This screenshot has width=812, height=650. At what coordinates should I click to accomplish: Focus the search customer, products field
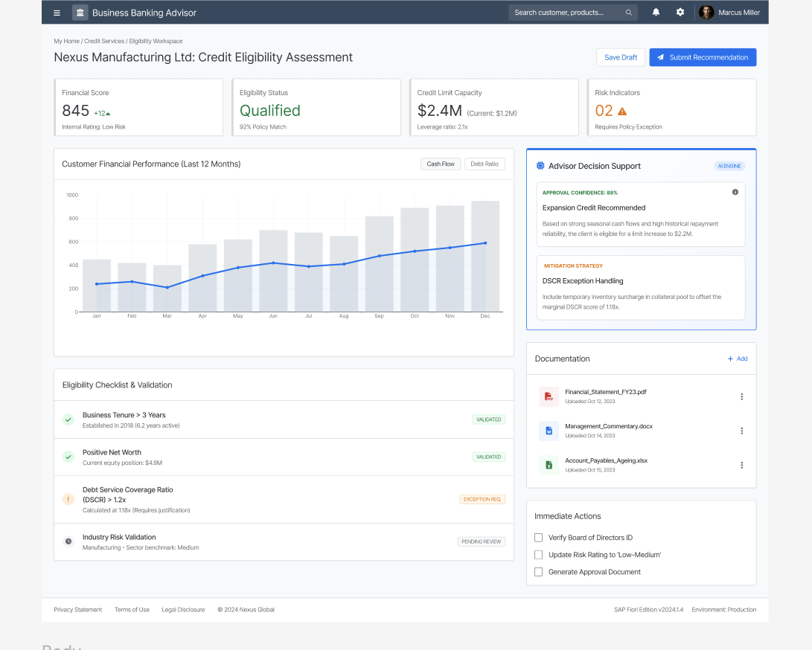(x=573, y=13)
